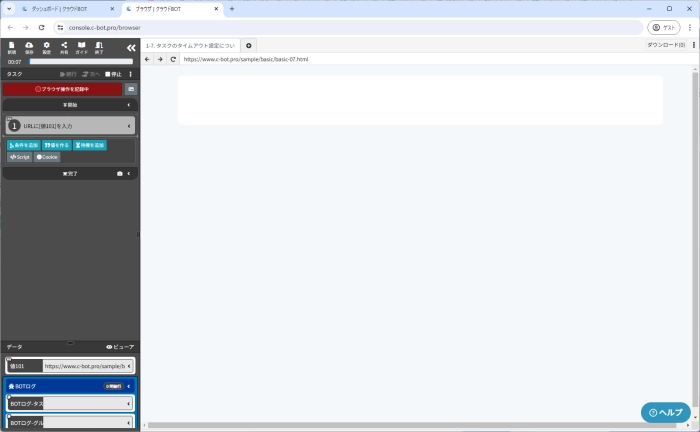Expand the 未開始 section arrow
The image size is (700, 432).
click(x=129, y=104)
